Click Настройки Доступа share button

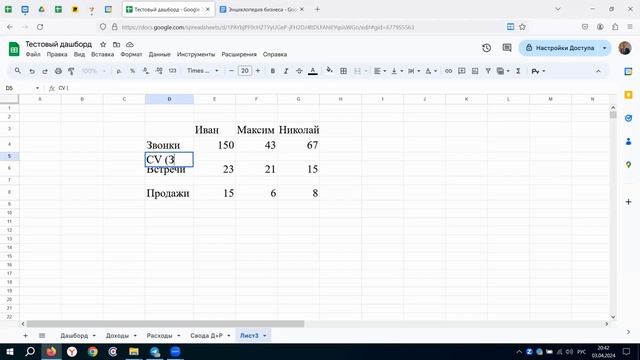click(x=560, y=48)
